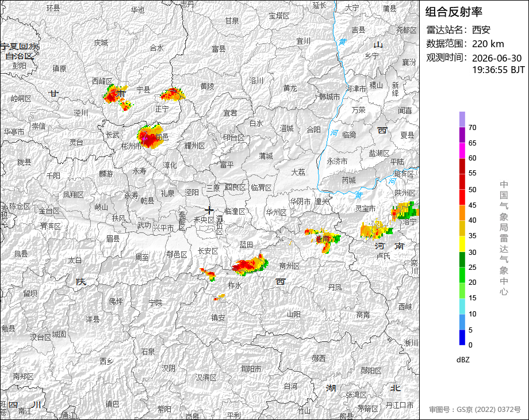Viewport: 529px width, 420px height.
Task: Click the yellow 30-35 dBZ legend swatch
Action: tap(462, 244)
